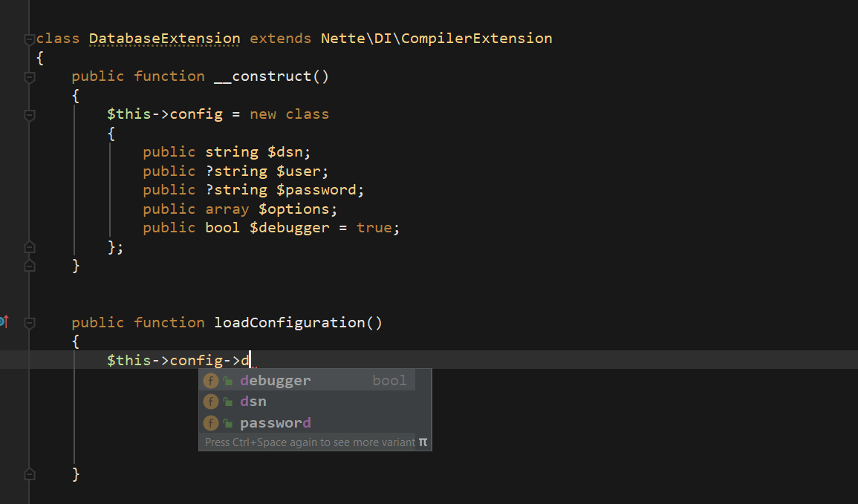This screenshot has height=504, width=858.
Task: Click the field icon next to dsn suggestion
Action: point(211,402)
